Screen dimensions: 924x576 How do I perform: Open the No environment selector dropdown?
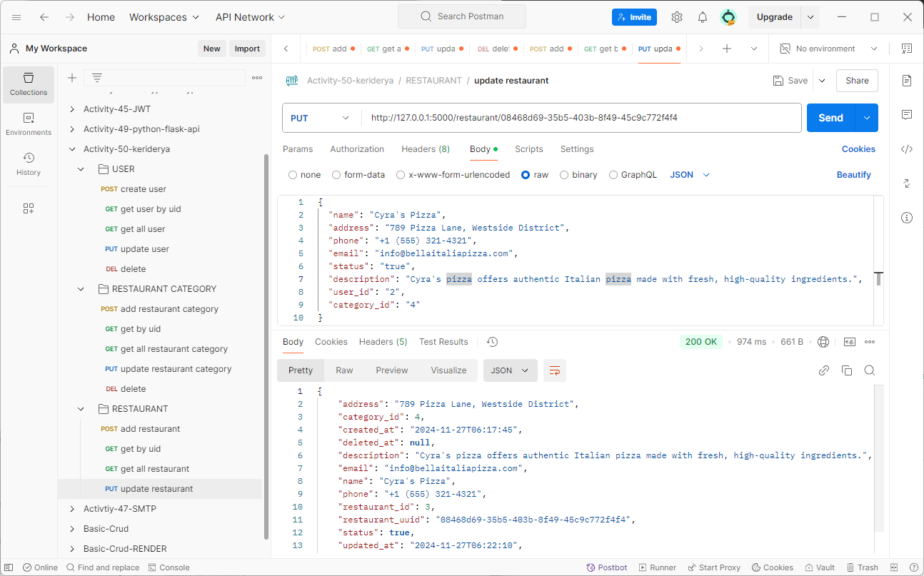point(828,49)
